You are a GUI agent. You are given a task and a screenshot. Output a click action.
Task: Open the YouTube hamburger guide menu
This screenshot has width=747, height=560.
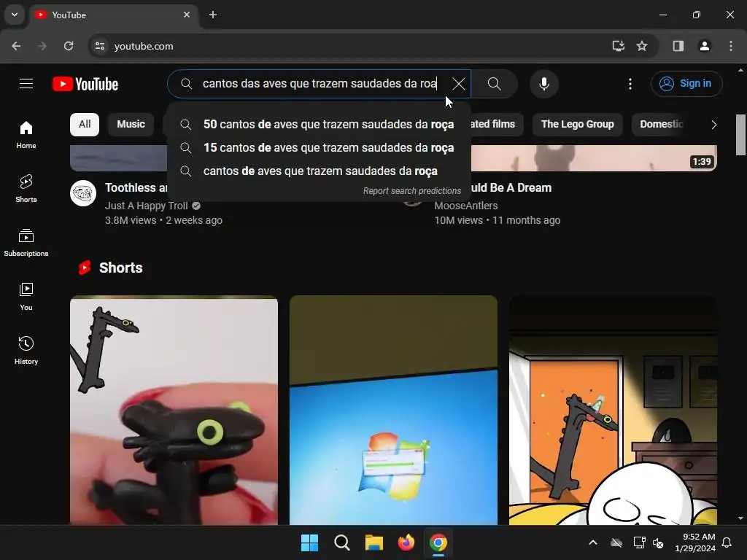coord(26,84)
